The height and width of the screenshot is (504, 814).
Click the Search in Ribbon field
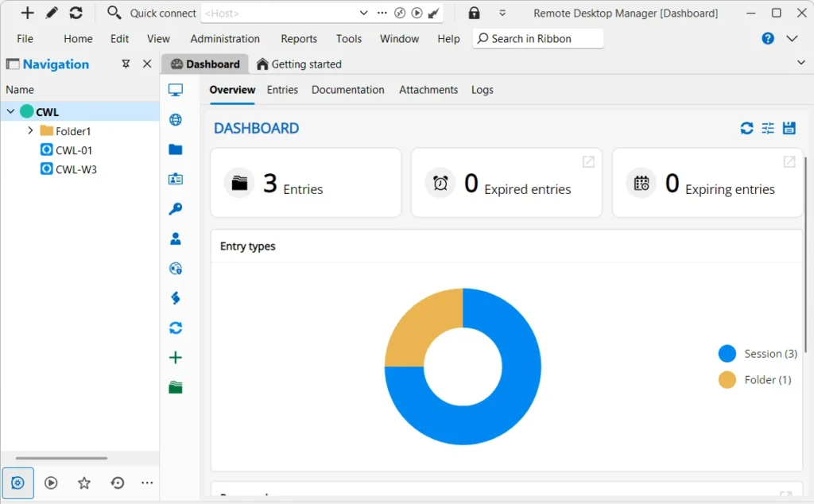click(538, 38)
